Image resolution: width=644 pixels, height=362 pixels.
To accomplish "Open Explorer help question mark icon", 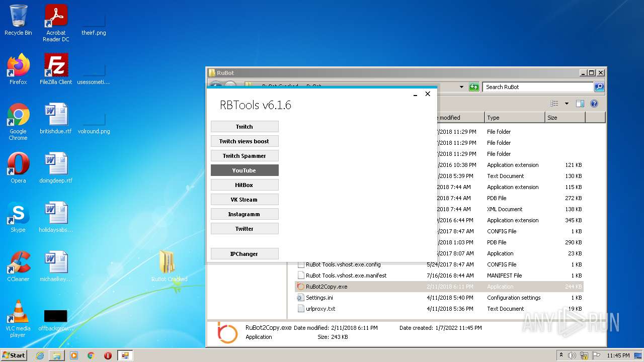I will [x=594, y=104].
